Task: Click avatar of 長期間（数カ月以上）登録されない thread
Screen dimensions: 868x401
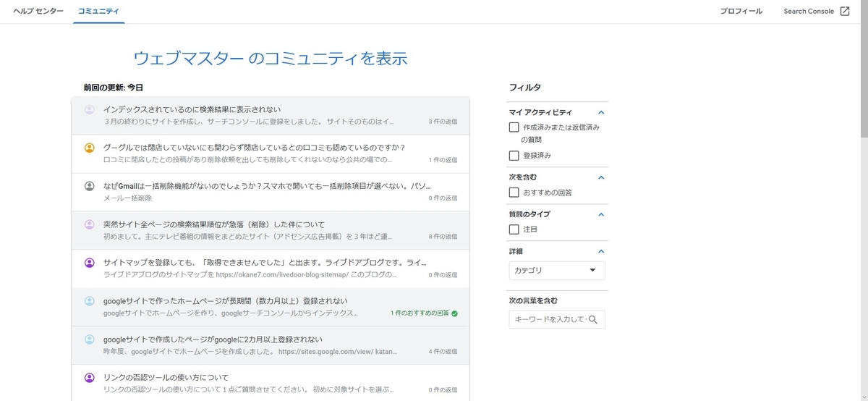Action: [x=90, y=301]
